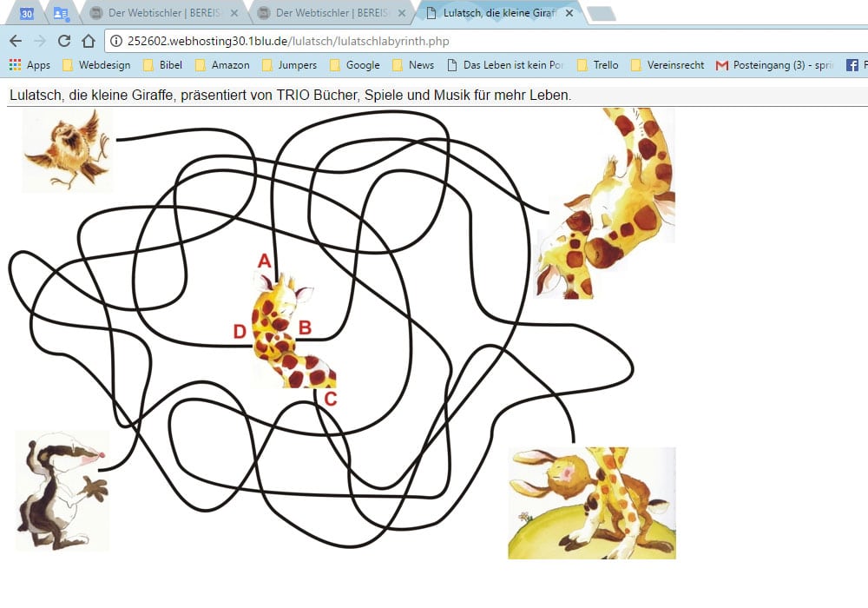Open the Gmail Posteingang bookmark
The height and width of the screenshot is (608, 868).
point(774,65)
